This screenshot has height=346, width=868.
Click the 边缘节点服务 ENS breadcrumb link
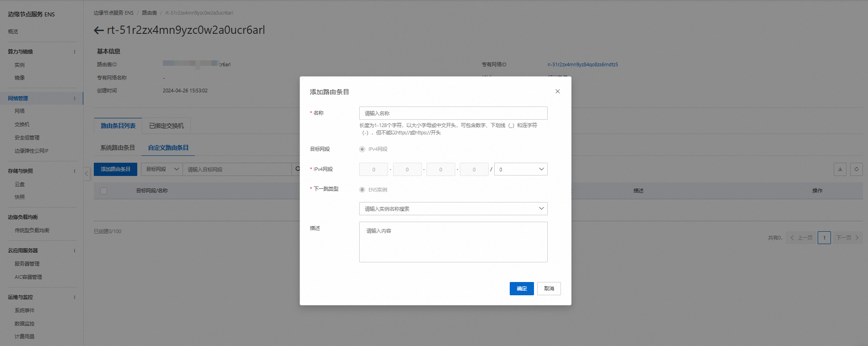(x=113, y=13)
